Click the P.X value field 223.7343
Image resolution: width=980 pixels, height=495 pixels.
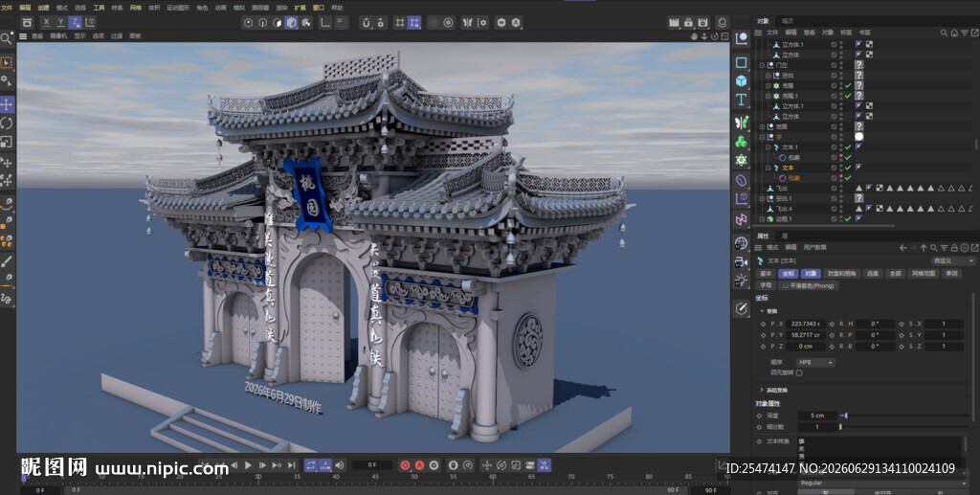pyautogui.click(x=806, y=324)
